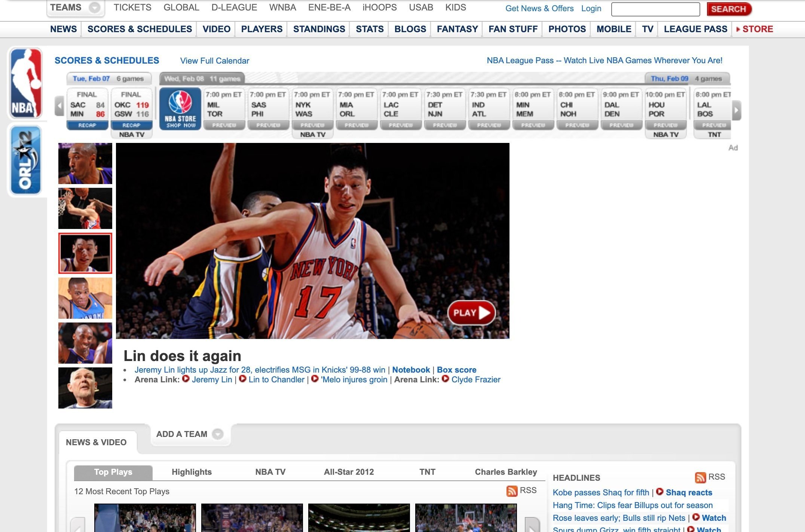Click the scoreboard left arrow
The height and width of the screenshot is (532, 805).
click(x=59, y=106)
